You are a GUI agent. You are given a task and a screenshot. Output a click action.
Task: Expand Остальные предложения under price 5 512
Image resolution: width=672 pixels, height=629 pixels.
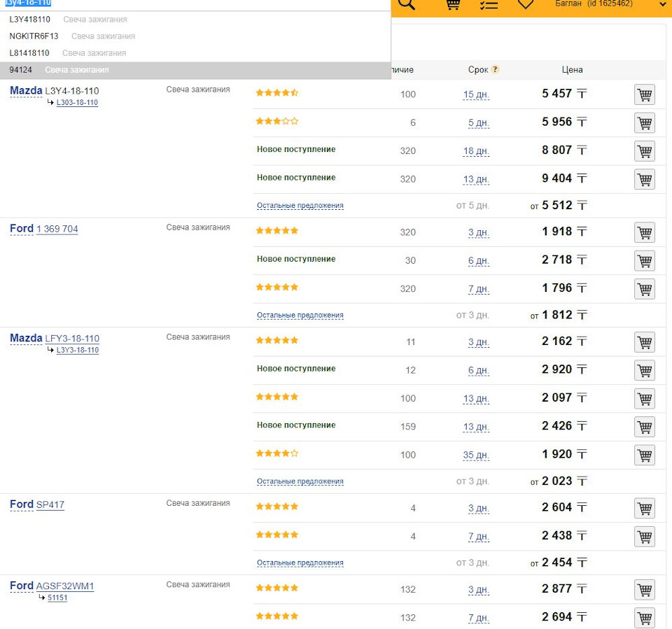pos(300,206)
